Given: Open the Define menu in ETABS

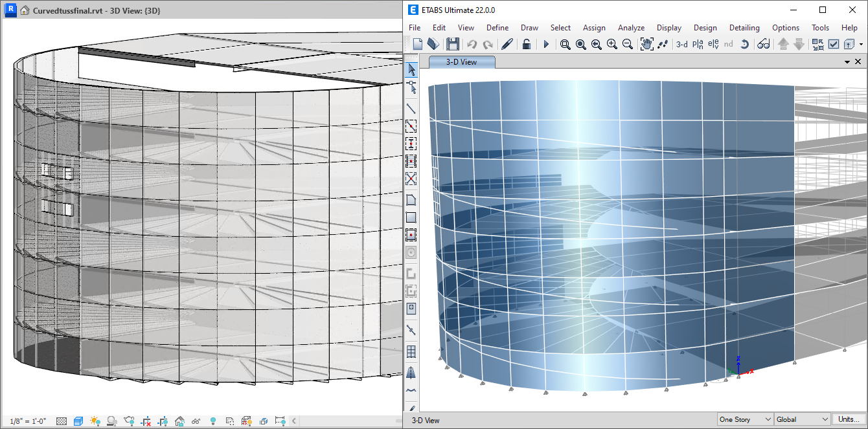Looking at the screenshot, I should tap(497, 28).
